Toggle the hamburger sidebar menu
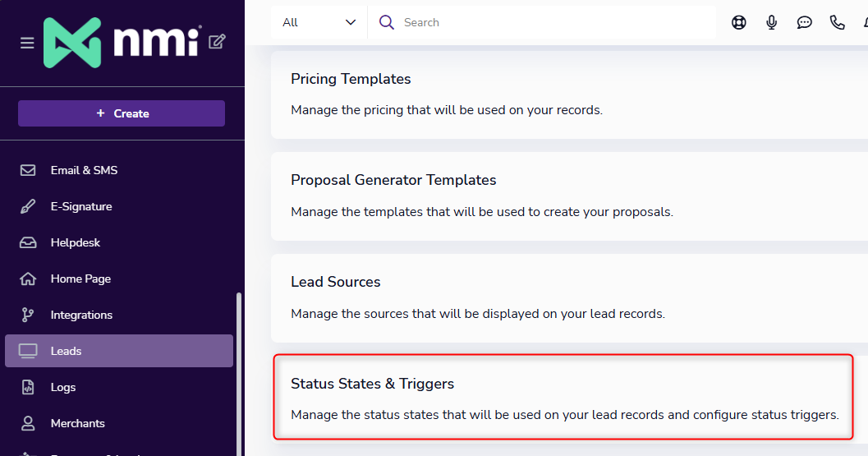 [27, 43]
